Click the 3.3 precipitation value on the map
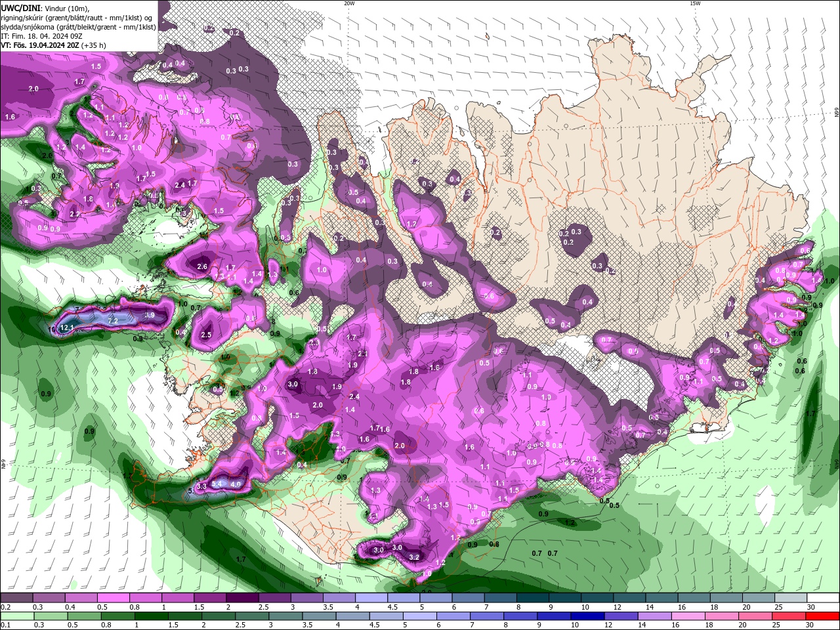 pos(201,486)
